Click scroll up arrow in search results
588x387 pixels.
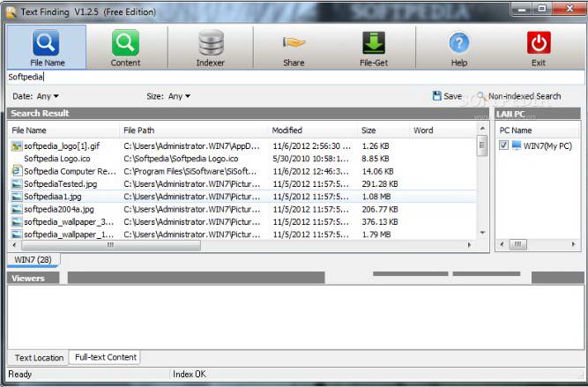(482, 129)
